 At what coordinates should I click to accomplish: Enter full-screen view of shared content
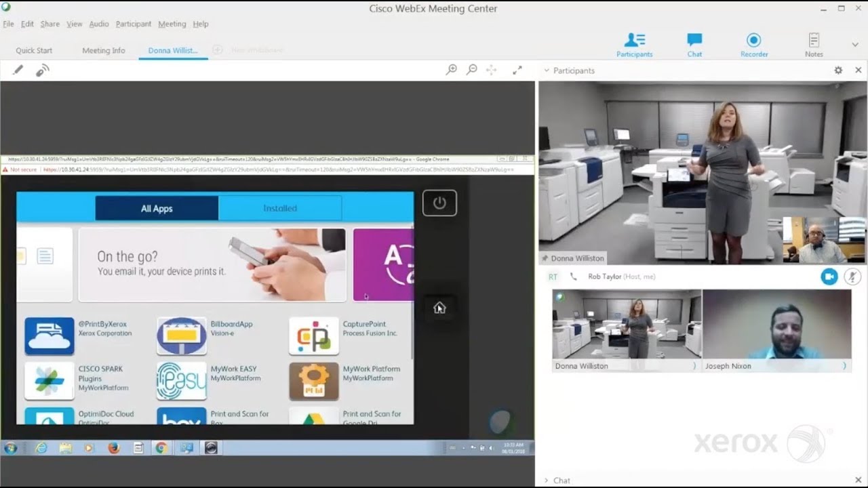517,70
